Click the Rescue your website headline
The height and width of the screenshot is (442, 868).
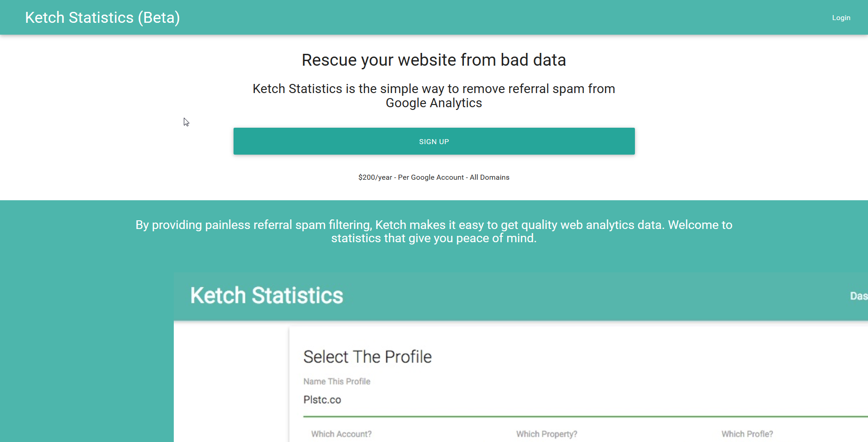point(433,60)
